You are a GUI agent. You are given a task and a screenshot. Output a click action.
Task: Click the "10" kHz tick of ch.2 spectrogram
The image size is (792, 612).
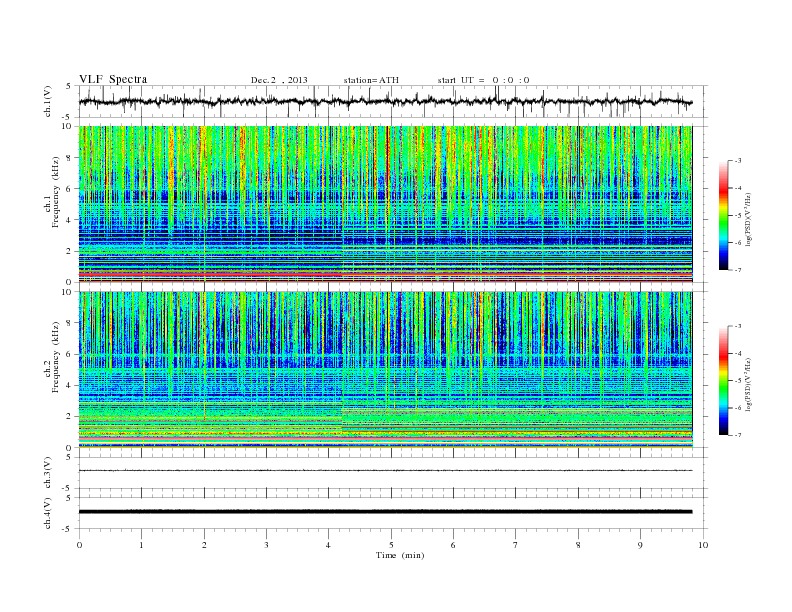[67, 291]
